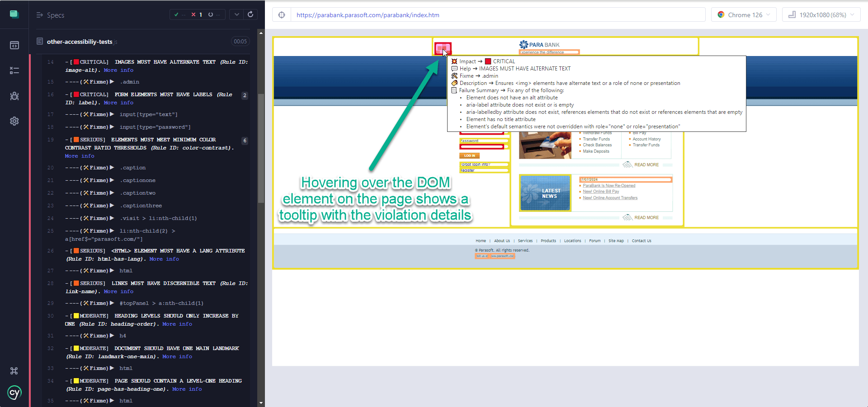Click the pending tests circle indicator
Viewport: 868px width, 407px height.
214,14
